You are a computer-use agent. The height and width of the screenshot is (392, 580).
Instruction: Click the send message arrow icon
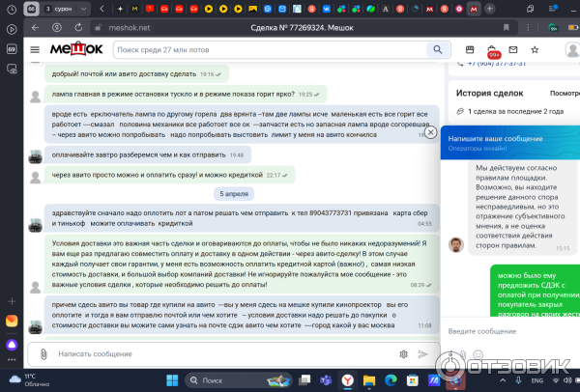[422, 353]
